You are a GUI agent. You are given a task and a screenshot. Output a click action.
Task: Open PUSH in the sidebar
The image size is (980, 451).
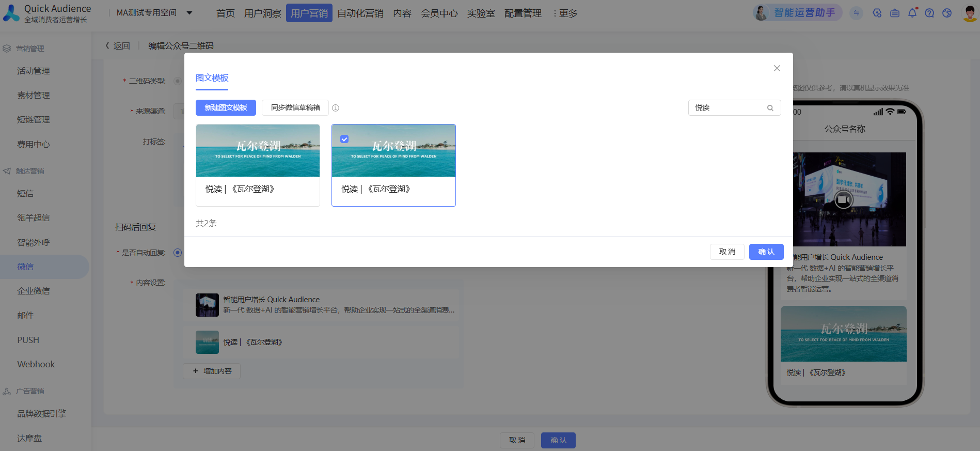28,340
